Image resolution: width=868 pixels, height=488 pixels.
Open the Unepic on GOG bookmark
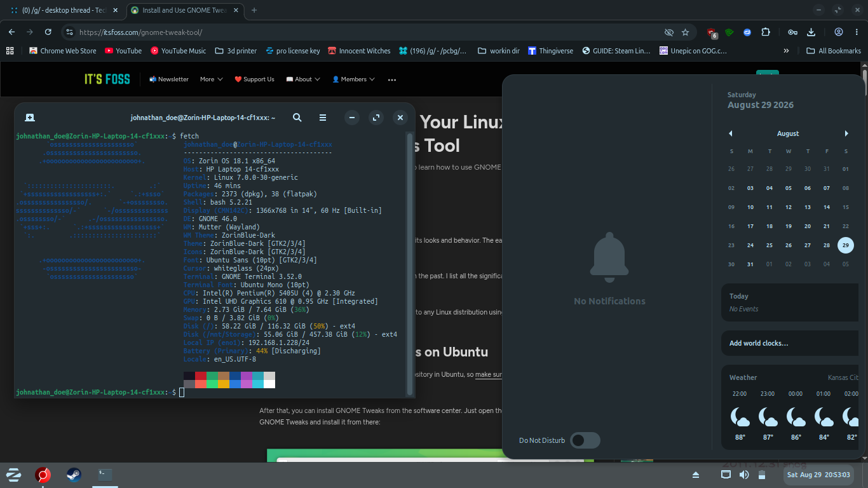[x=693, y=51]
